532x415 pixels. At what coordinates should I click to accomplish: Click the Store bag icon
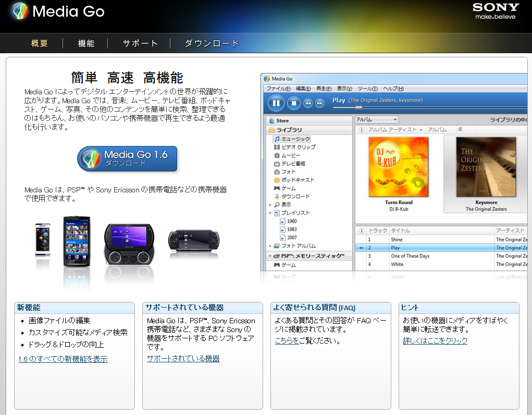click(271, 120)
